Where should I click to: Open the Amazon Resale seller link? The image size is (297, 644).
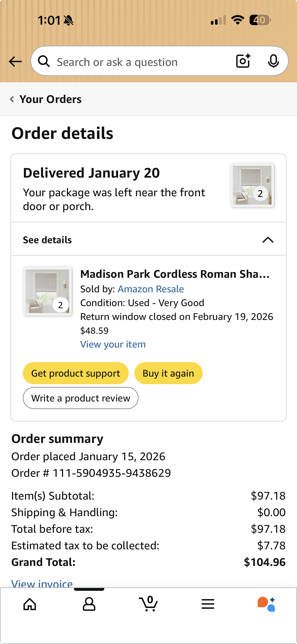pyautogui.click(x=151, y=289)
